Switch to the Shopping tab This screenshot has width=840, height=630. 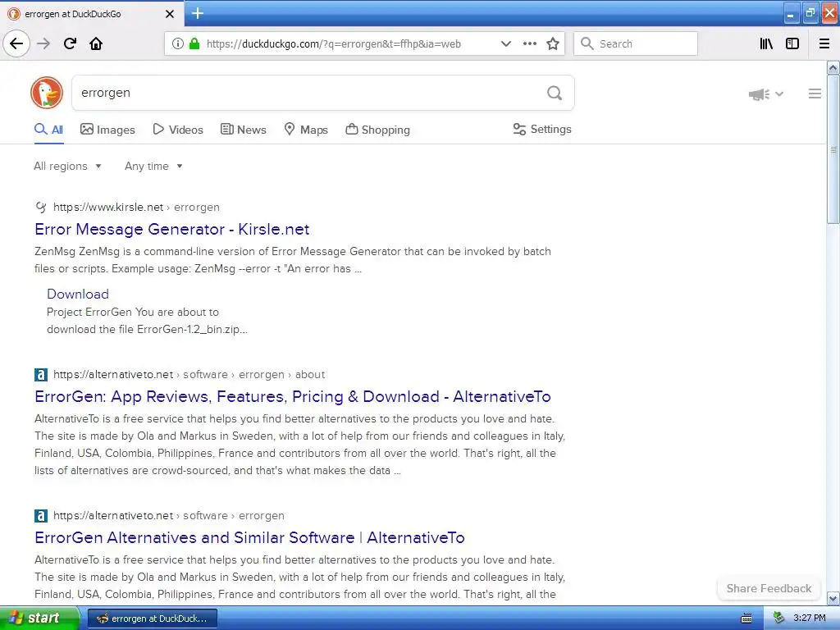377,130
